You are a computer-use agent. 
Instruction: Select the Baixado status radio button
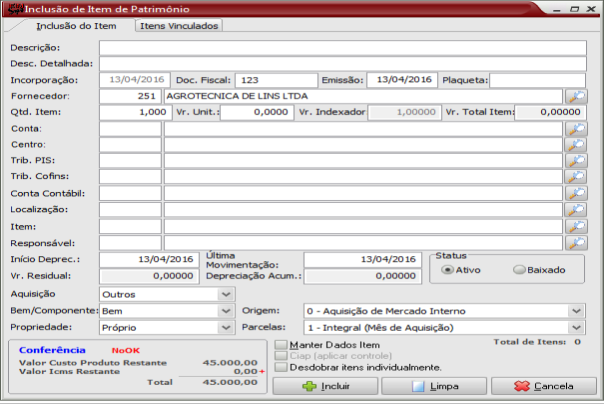coord(519,270)
